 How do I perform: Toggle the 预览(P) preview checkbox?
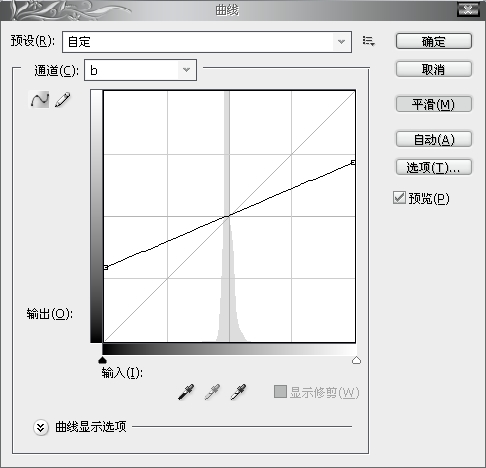tap(399, 198)
